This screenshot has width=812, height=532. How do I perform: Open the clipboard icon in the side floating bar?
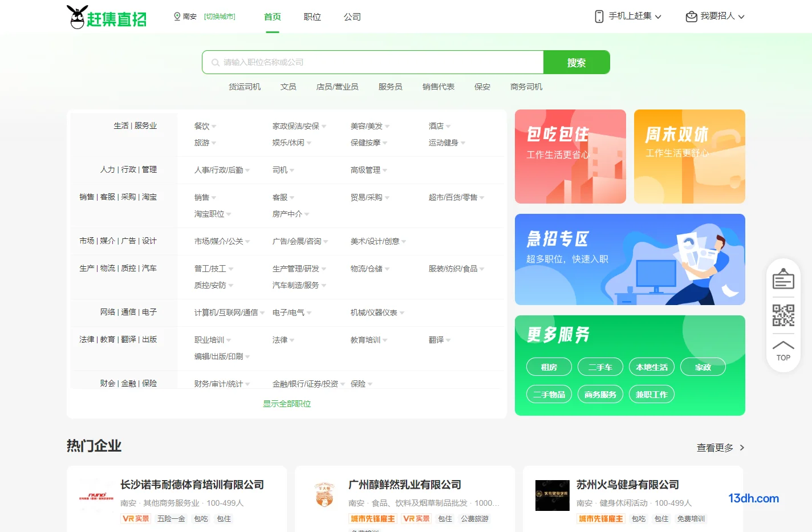click(x=783, y=279)
